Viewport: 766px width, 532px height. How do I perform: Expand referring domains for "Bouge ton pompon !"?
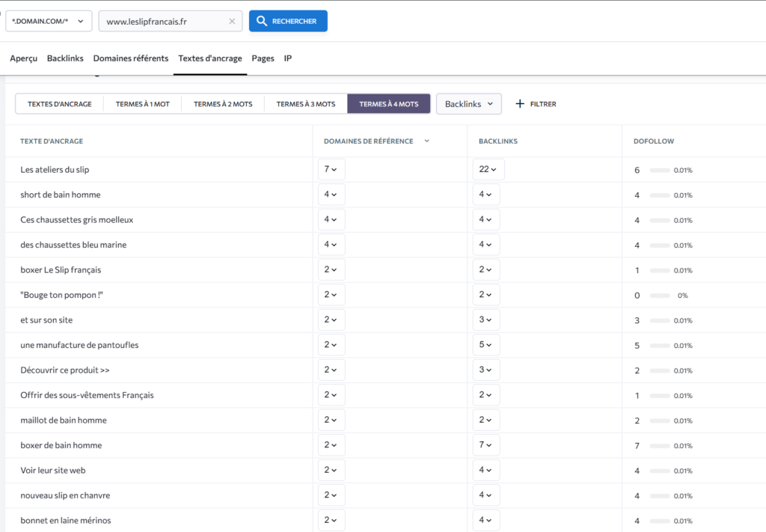coord(331,295)
